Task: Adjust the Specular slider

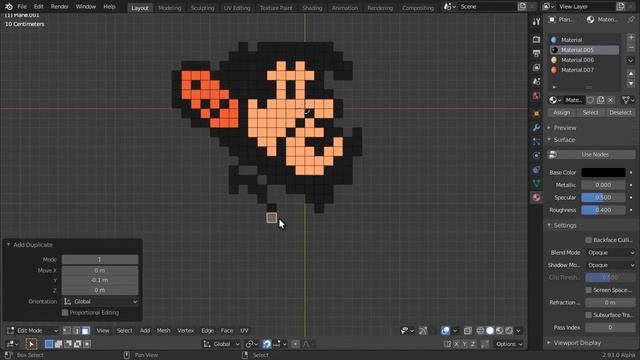Action: tap(603, 198)
